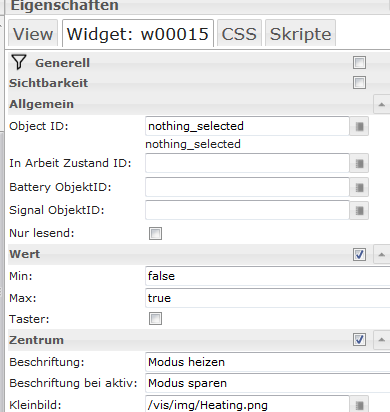Collapse the Wert section arrow
This screenshot has width=390, height=412.
point(382,255)
